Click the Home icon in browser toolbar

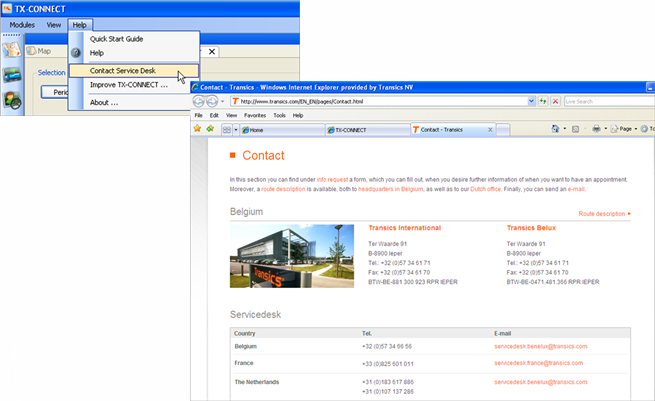pyautogui.click(x=555, y=130)
